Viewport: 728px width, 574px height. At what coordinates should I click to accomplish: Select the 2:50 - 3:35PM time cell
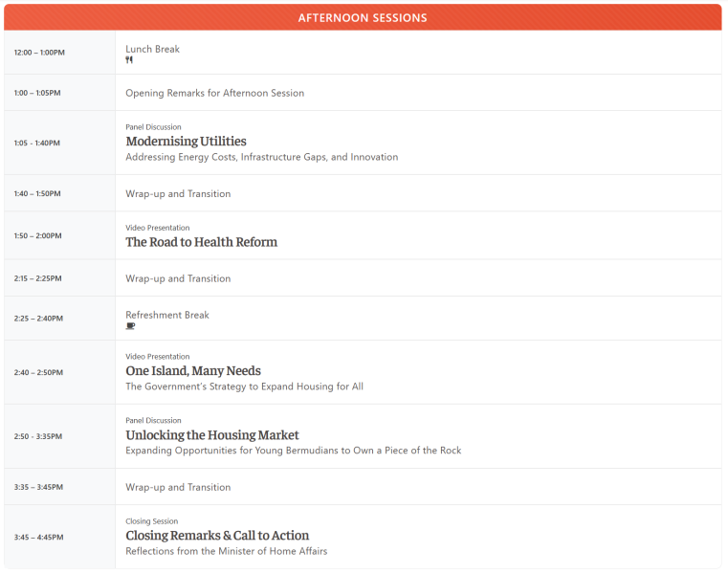pos(38,436)
